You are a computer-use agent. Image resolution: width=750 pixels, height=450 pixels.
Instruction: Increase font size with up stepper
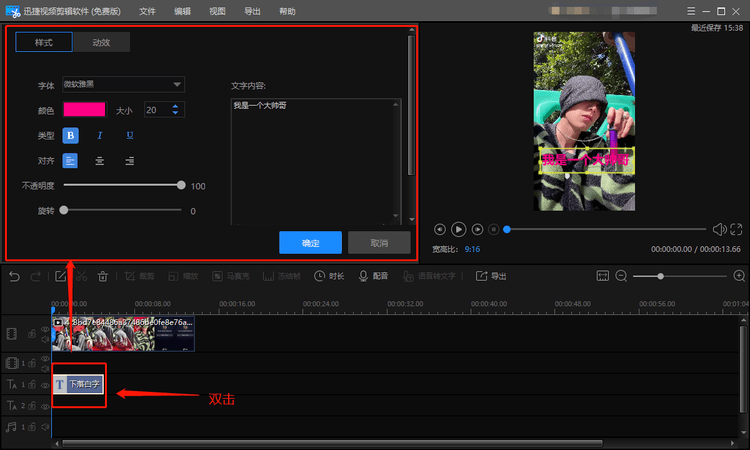[x=175, y=106]
